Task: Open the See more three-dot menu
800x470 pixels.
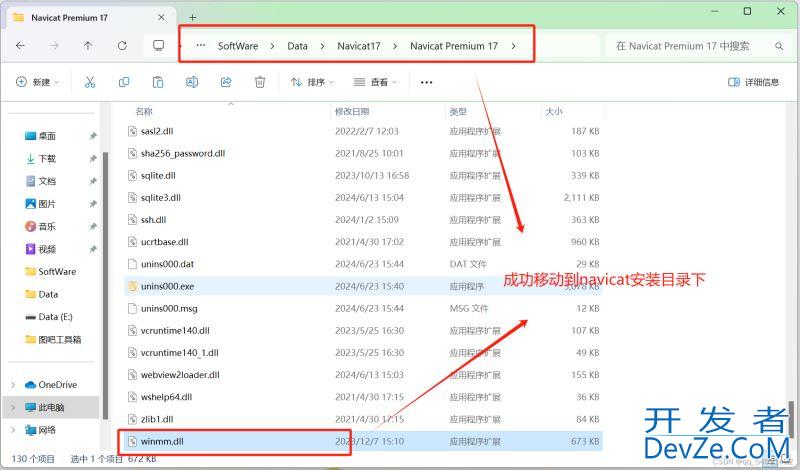Action: pos(427,82)
